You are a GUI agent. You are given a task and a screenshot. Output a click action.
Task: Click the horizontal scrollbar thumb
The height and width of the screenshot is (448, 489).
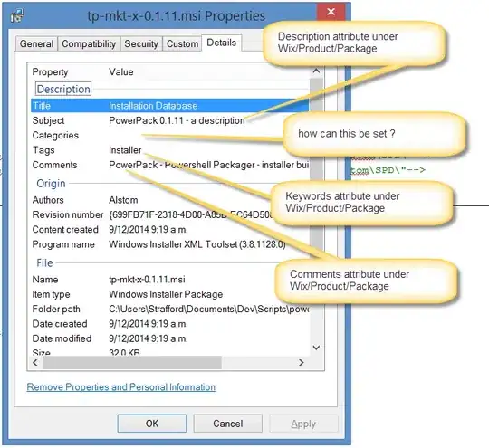pos(132,362)
